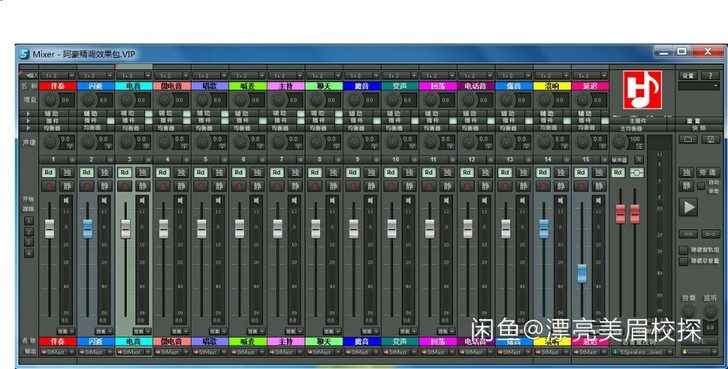Viewport: 728px width, 369px height.
Task: Click the right link button below play
Action: (710, 234)
